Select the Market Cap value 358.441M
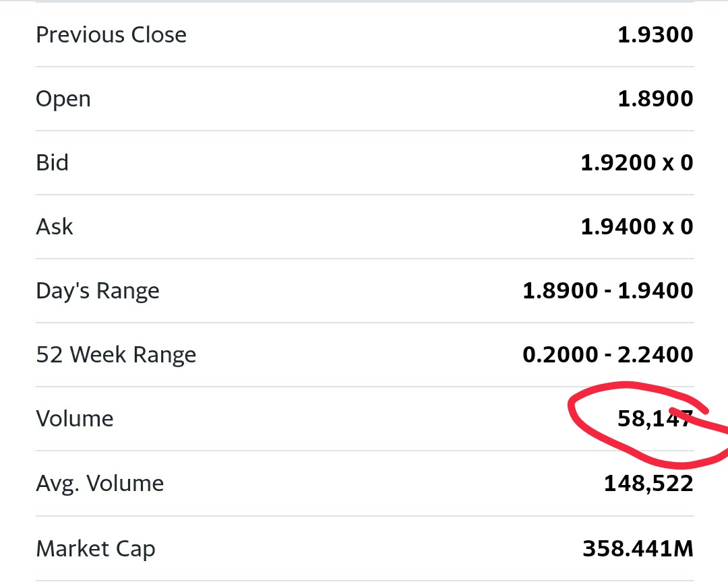The width and height of the screenshot is (728, 584). click(x=638, y=549)
